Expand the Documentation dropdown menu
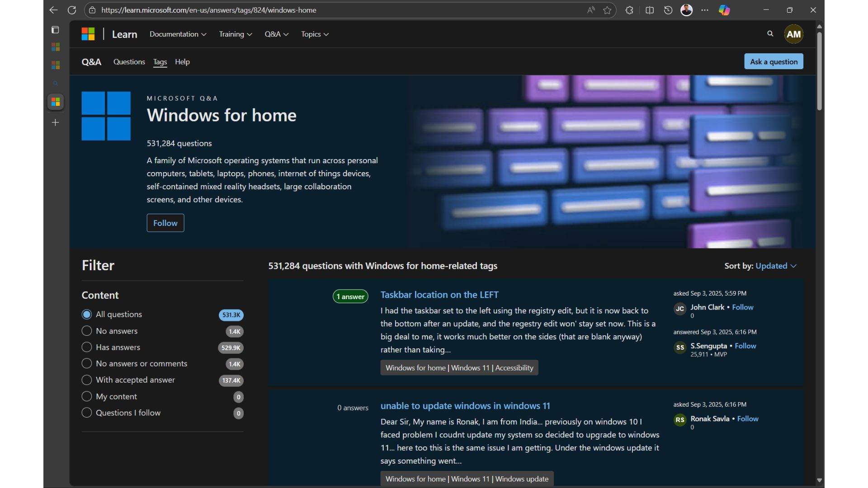 (178, 34)
